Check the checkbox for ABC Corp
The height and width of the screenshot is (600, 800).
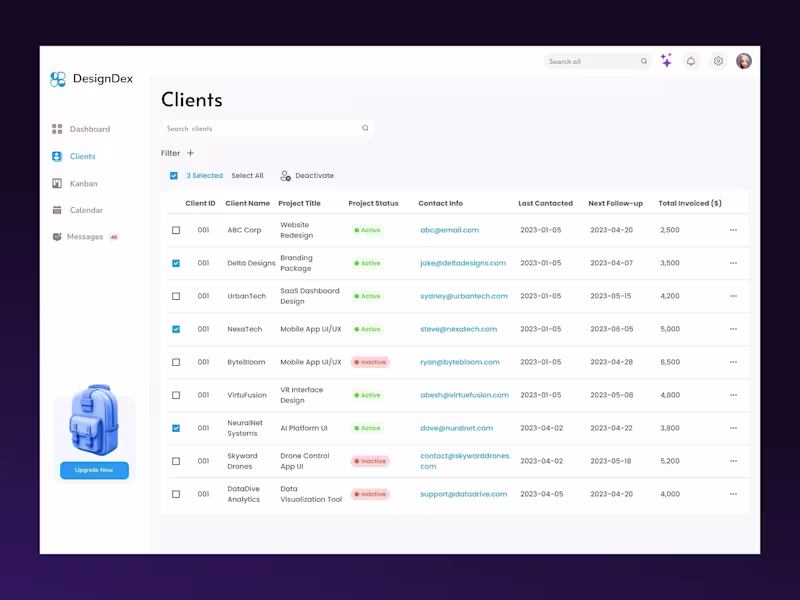coord(175,230)
